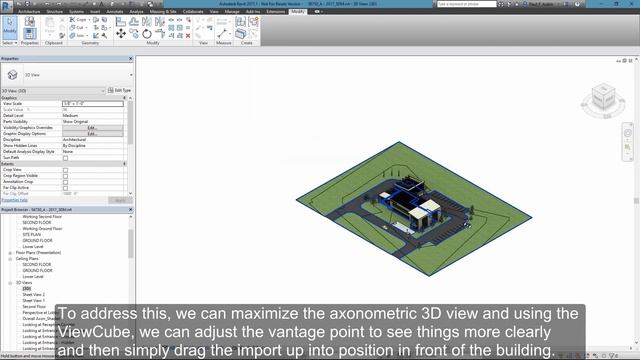Toggle the Annotation Crop checkbox
The width and height of the screenshot is (640, 360).
click(65, 182)
